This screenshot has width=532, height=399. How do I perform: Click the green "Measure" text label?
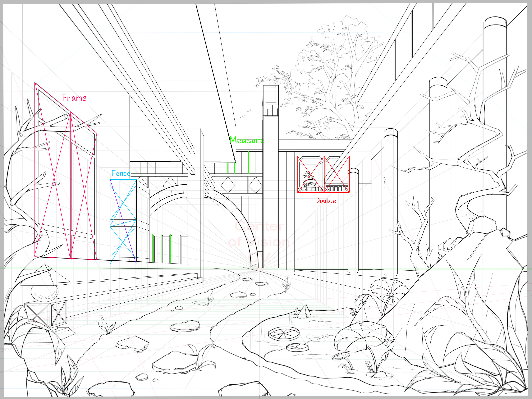[x=247, y=140]
